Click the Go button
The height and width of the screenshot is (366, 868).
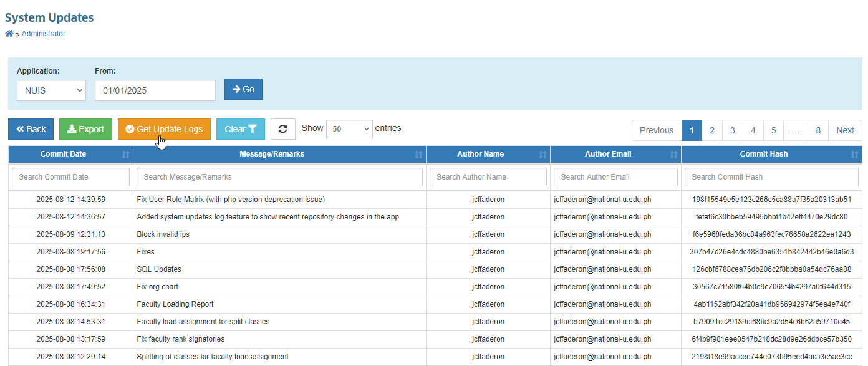coord(243,89)
